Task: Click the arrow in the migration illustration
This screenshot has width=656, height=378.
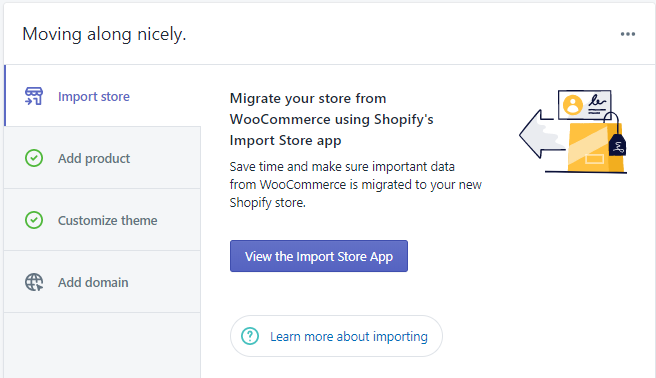Action: [543, 134]
